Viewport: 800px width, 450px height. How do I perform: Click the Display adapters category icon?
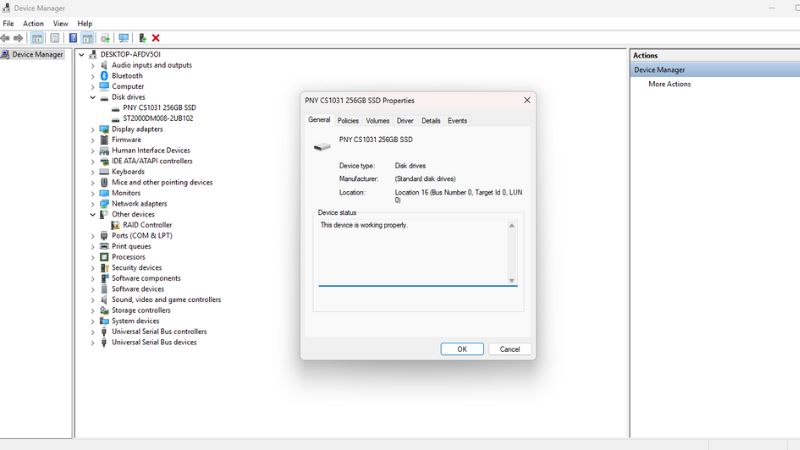[104, 129]
